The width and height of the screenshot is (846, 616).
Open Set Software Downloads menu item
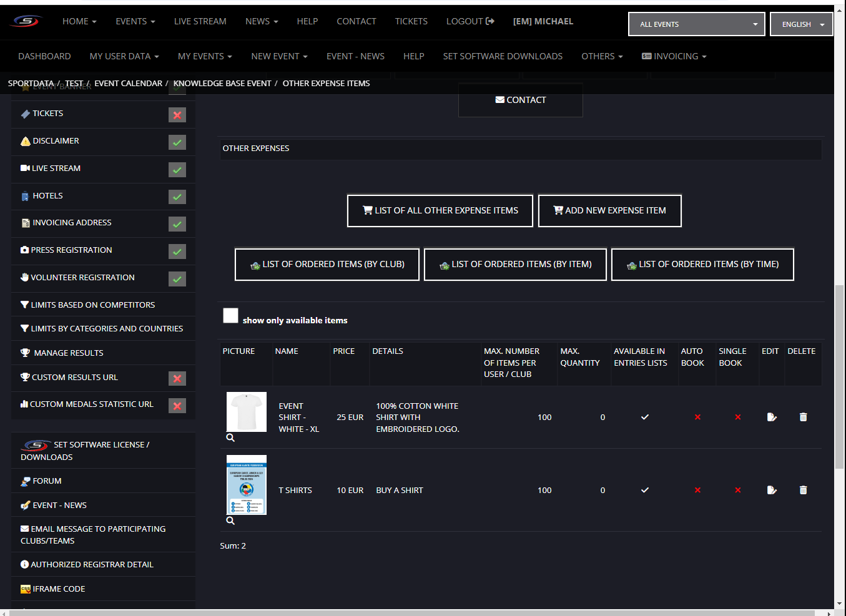(503, 56)
